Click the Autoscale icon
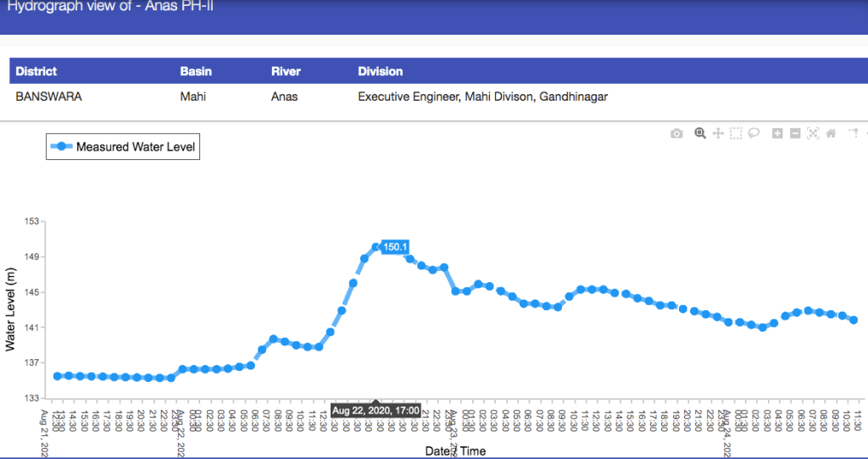Screen dimensions: 868x459 coord(813,133)
